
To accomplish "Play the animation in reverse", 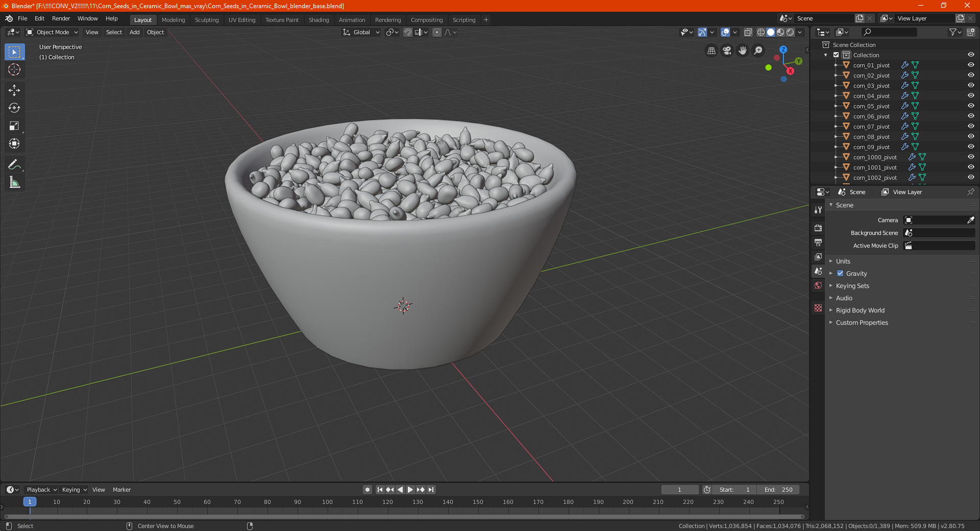I will 400,490.
